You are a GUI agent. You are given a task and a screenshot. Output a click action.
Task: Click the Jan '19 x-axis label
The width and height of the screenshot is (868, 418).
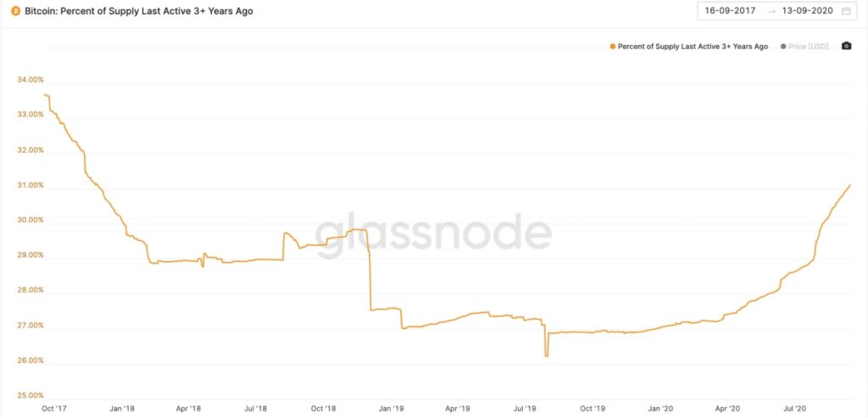point(391,408)
